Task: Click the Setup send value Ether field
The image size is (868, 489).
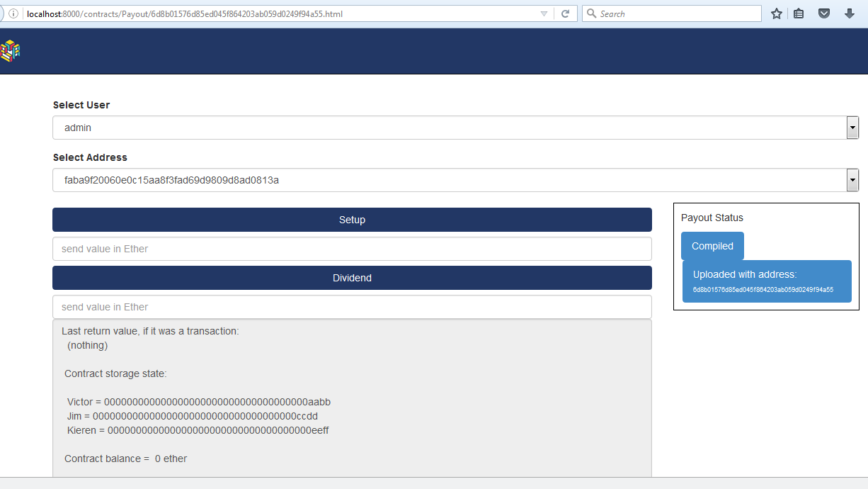Action: [352, 249]
